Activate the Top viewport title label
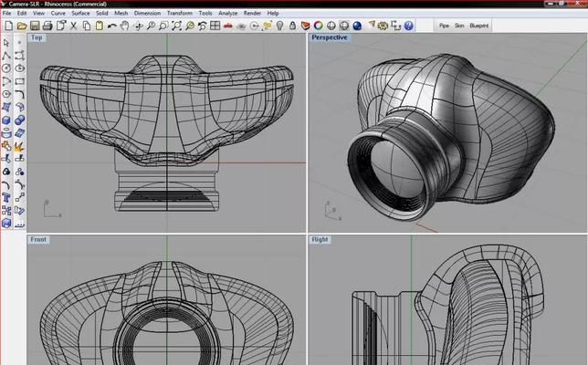588x365 pixels. point(37,37)
